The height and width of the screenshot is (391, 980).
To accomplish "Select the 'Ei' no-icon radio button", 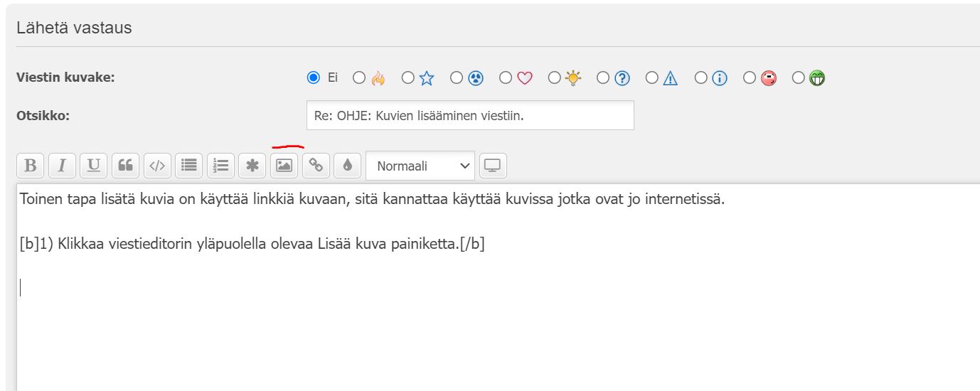I will [x=314, y=78].
